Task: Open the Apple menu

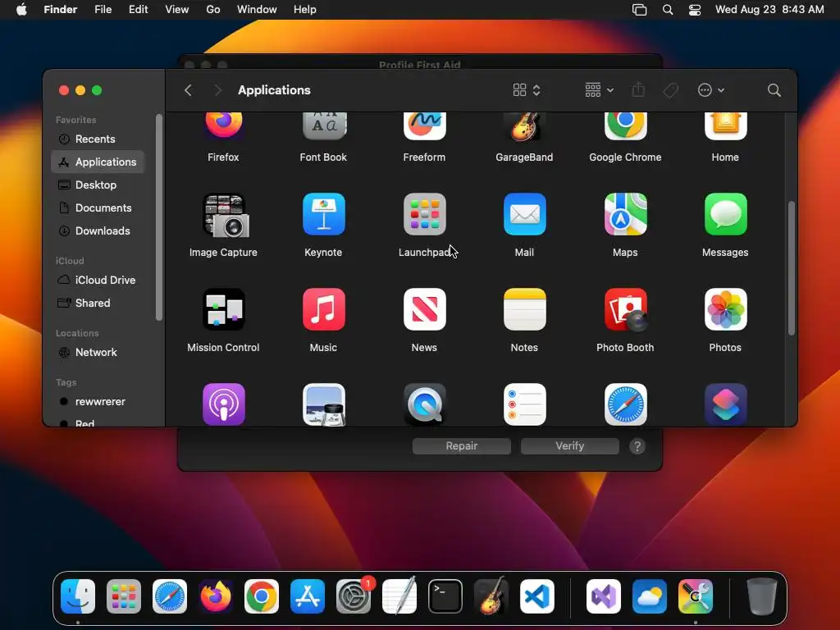Action: pyautogui.click(x=21, y=10)
